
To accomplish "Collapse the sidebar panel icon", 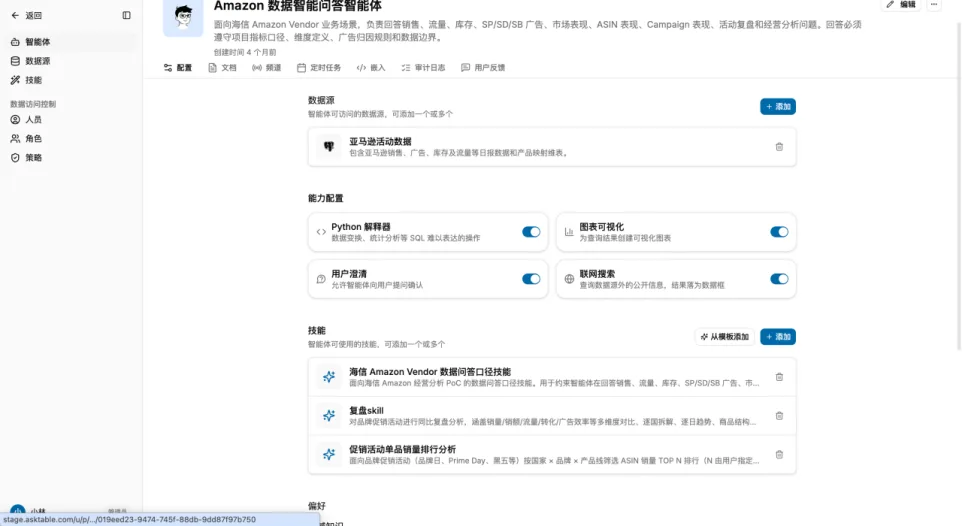I will [x=126, y=15].
